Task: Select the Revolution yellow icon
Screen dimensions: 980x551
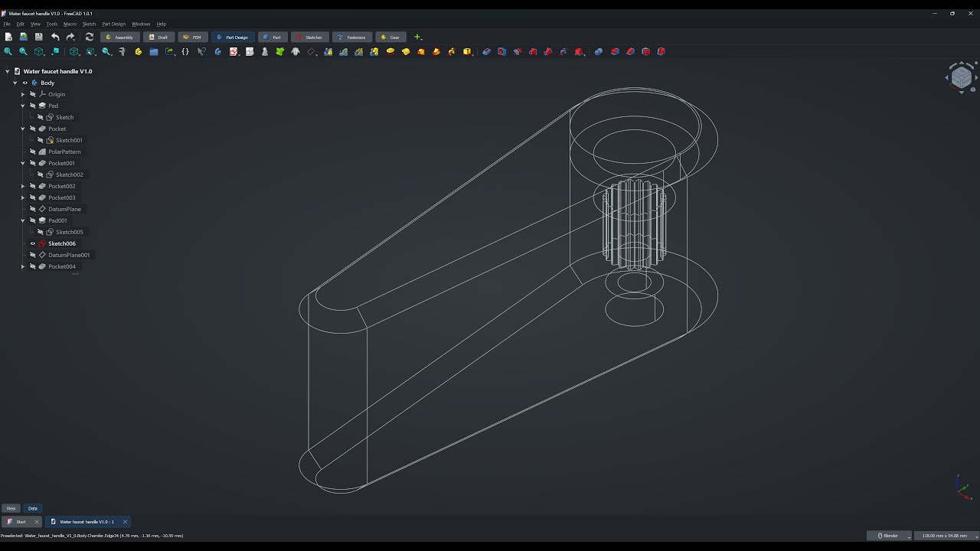Action: [x=406, y=51]
